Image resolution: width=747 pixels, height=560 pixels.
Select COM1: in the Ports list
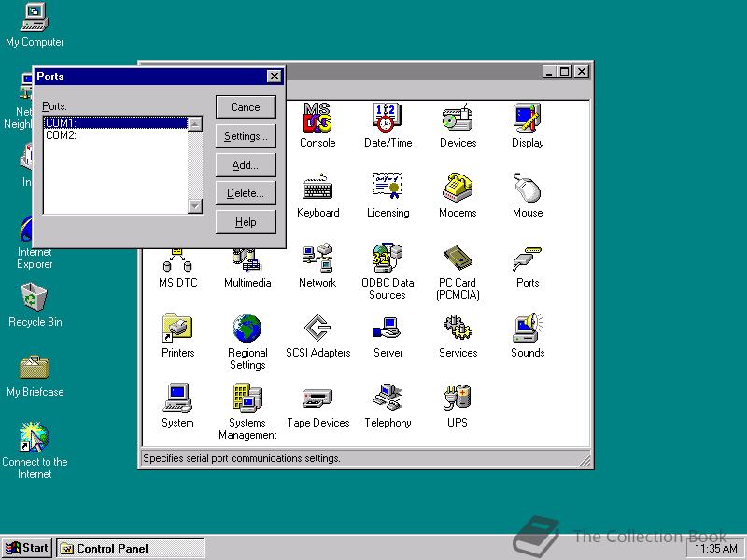click(x=116, y=123)
